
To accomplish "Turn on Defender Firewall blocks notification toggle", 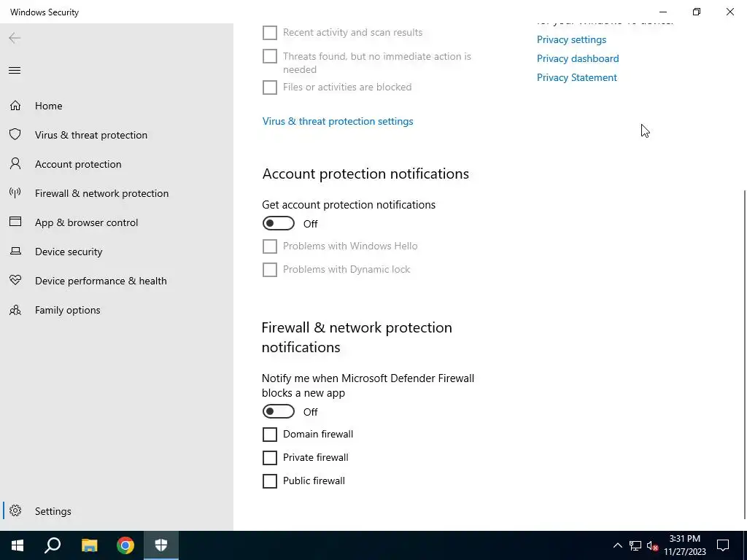I will [278, 411].
